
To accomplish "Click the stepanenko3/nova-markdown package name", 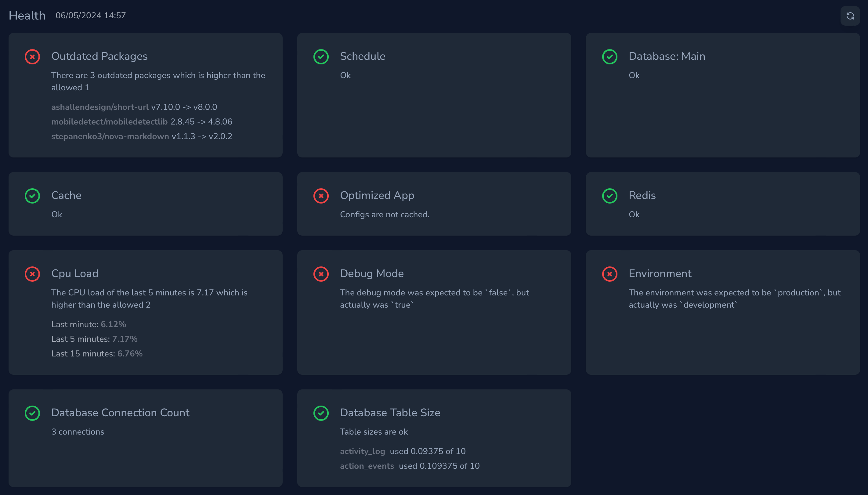I will (x=110, y=136).
